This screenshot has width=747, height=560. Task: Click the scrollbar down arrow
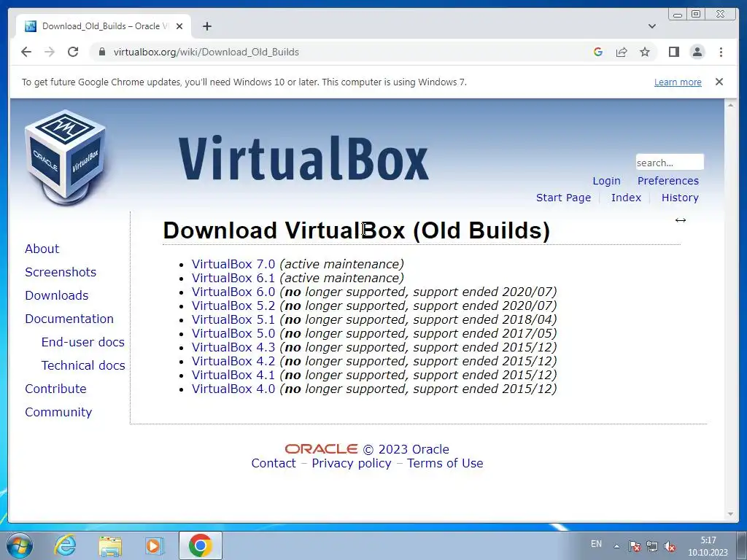click(730, 514)
